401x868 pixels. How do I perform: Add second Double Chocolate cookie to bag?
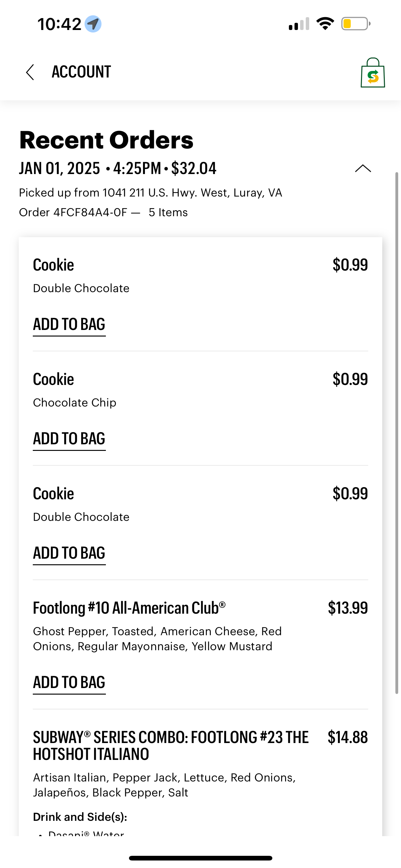point(69,553)
